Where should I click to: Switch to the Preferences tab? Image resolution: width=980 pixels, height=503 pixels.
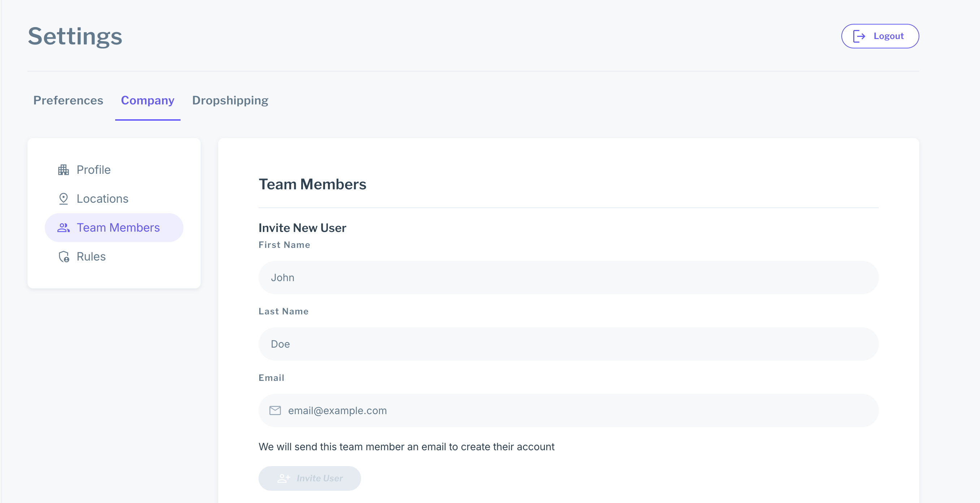(x=68, y=100)
